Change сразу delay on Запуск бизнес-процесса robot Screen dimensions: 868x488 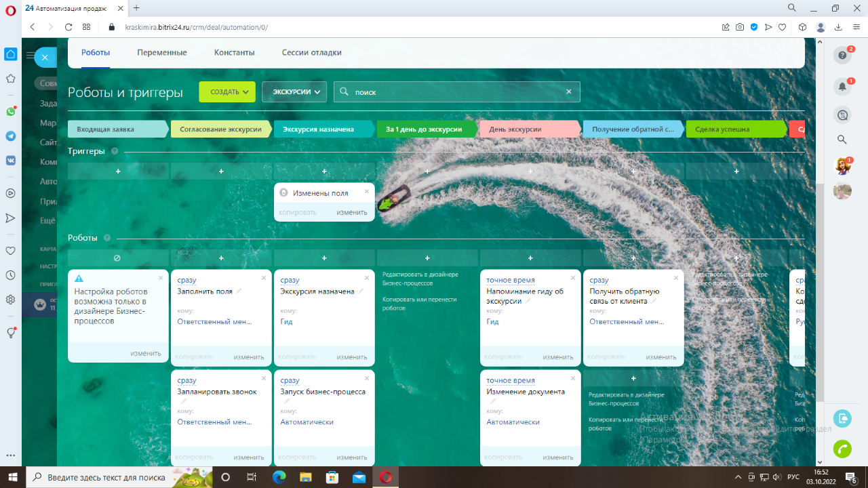[290, 380]
